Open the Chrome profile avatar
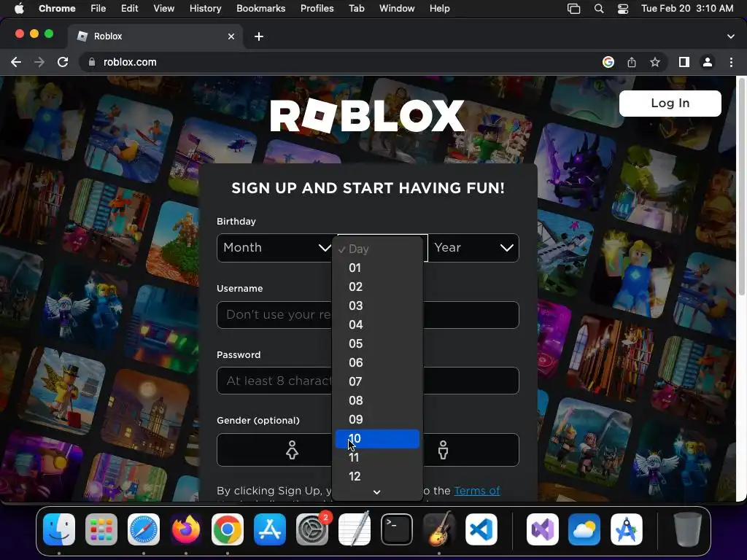The height and width of the screenshot is (560, 747). [x=708, y=63]
